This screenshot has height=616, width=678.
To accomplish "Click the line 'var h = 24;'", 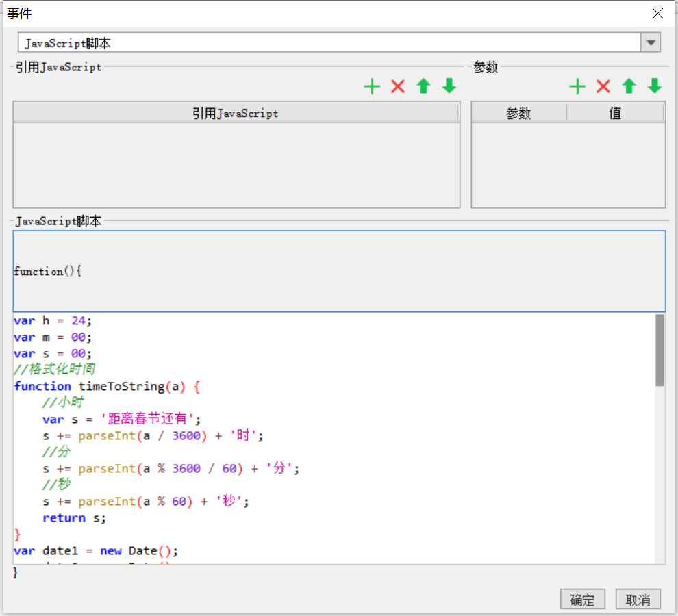I will (x=52, y=321).
